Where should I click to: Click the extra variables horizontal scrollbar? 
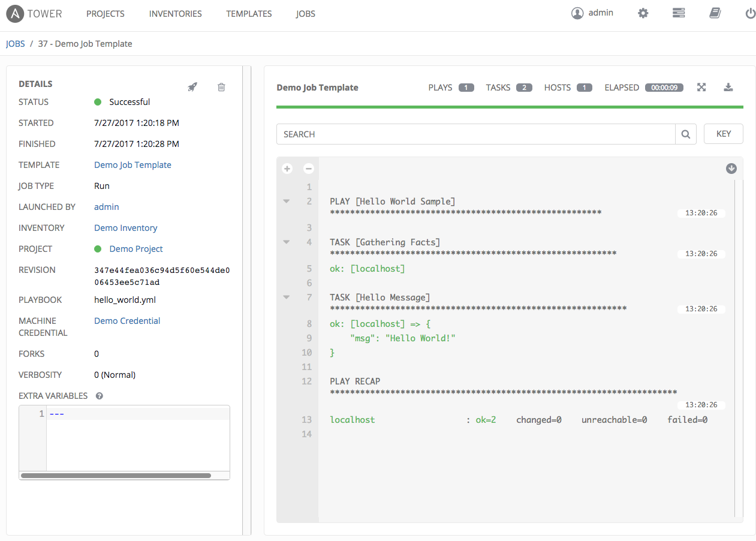(x=116, y=476)
